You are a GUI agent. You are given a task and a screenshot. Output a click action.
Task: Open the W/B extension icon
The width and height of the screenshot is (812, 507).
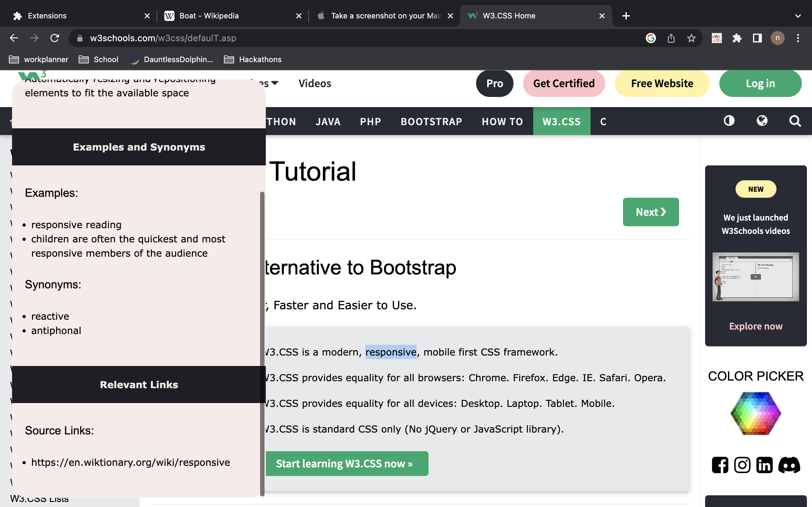(717, 38)
